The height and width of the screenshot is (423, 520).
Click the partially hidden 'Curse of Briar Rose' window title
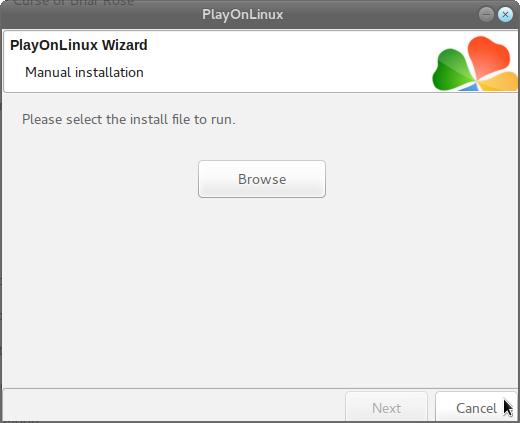coord(74,3)
